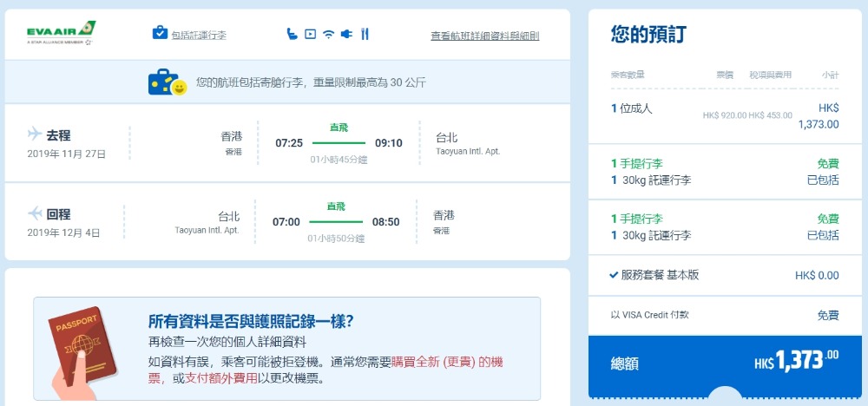Click the 包括託運行李 link
The image size is (868, 406).
[198, 35]
